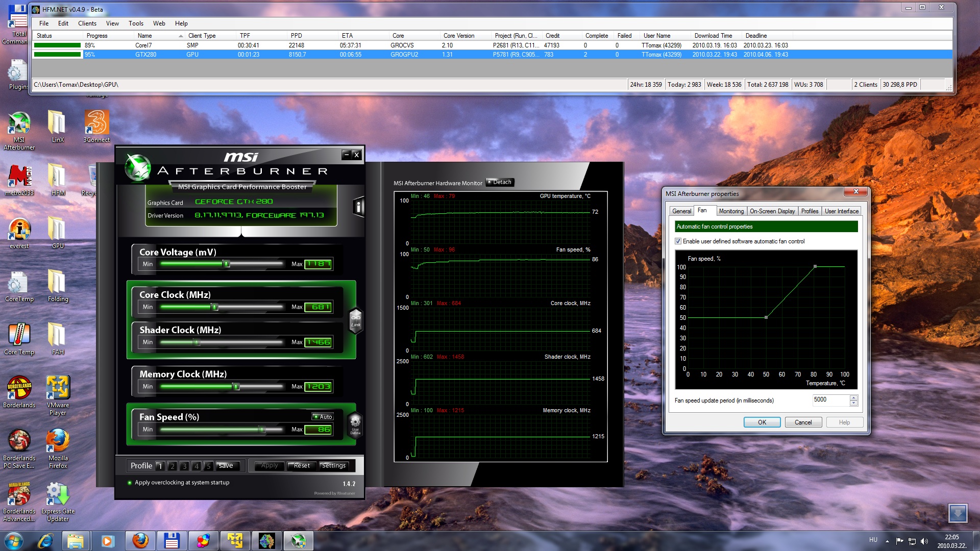This screenshot has height=551, width=980.
Task: Open the HFM folder icon
Action: click(x=57, y=180)
